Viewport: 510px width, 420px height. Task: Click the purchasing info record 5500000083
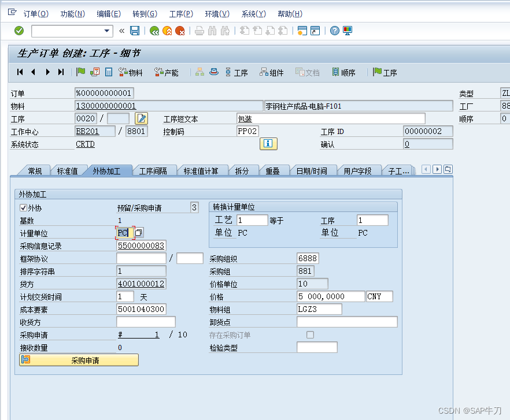coord(141,246)
